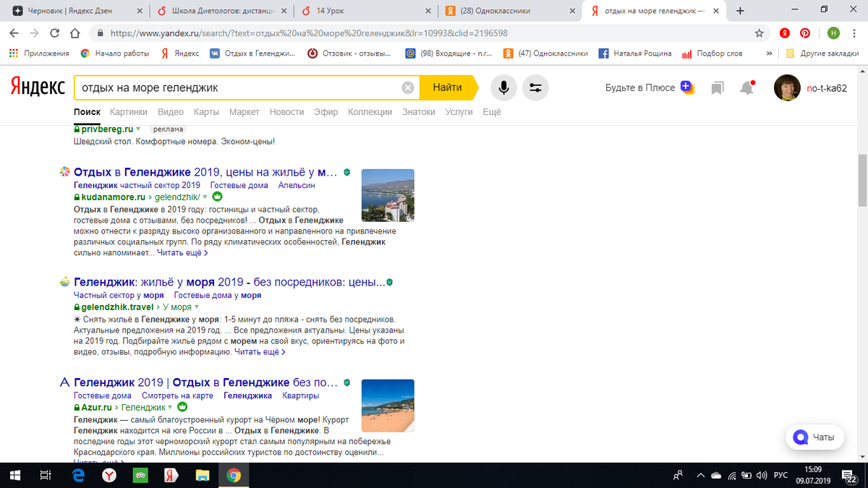The height and width of the screenshot is (488, 868).
Task: Launch Yandex Browser from taskbar
Action: click(x=108, y=475)
